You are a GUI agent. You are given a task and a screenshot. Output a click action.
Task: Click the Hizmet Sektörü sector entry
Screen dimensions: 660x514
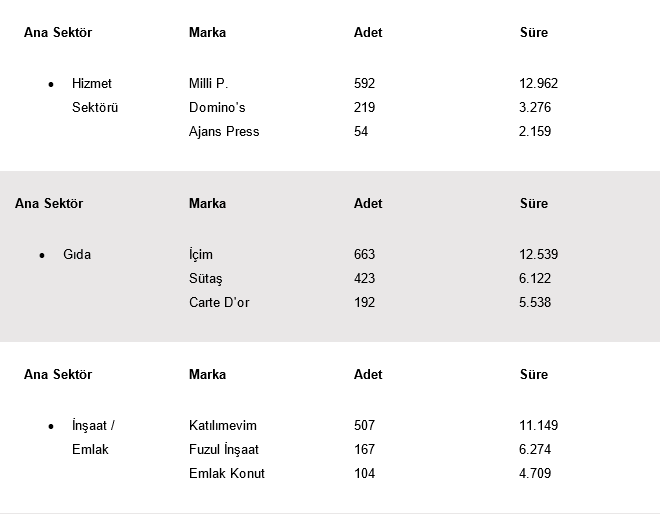(94, 95)
